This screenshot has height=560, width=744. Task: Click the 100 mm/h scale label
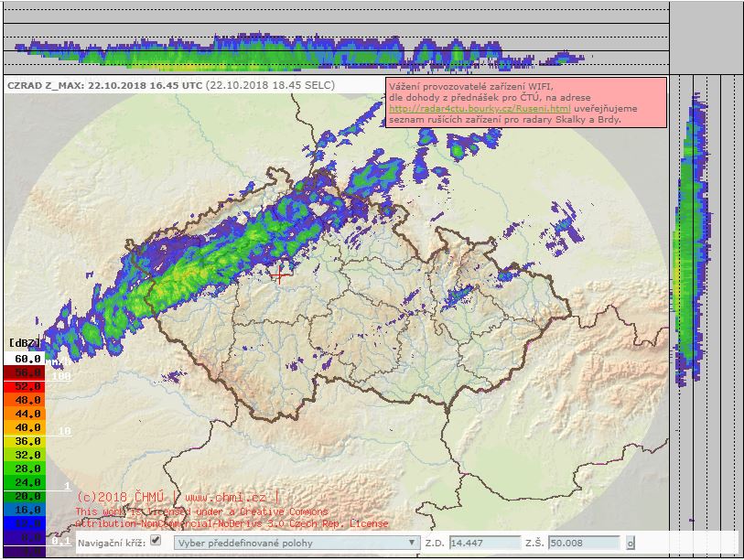(61, 376)
